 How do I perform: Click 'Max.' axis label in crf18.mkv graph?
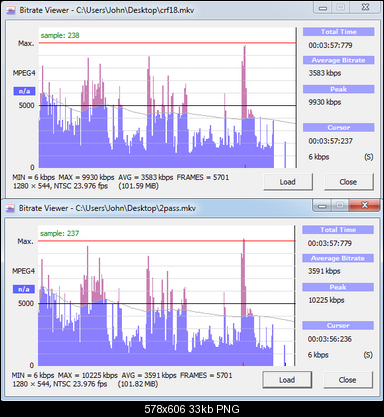[x=26, y=44]
